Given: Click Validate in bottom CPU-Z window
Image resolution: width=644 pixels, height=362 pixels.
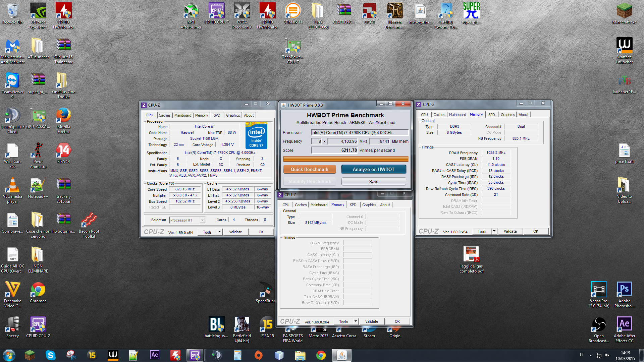Looking at the screenshot, I should coord(372,321).
